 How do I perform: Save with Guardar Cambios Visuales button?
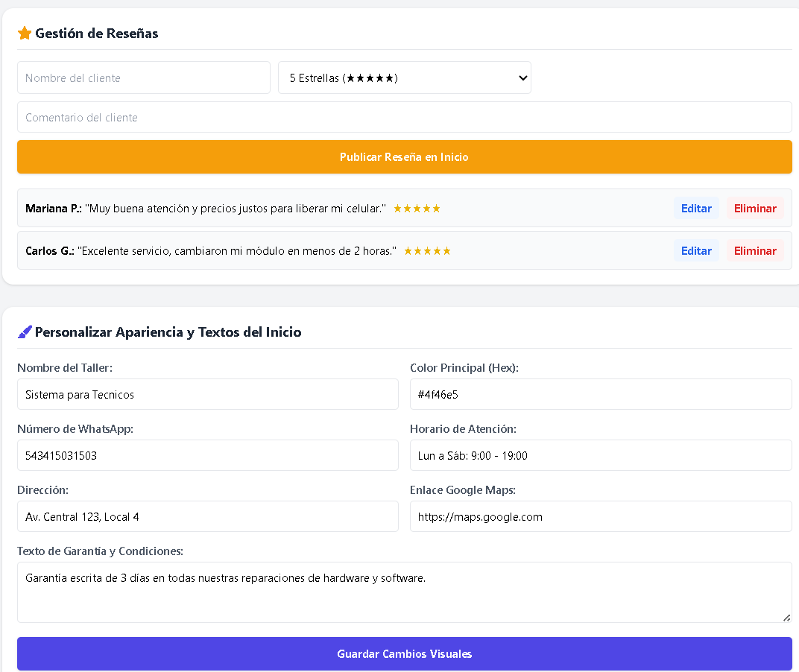pyautogui.click(x=405, y=653)
